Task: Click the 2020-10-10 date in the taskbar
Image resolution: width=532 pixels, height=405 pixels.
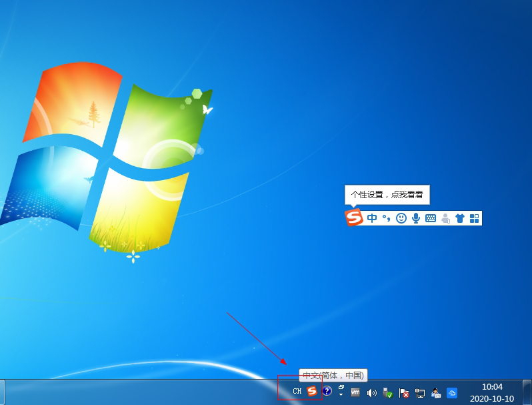Action: (x=492, y=398)
